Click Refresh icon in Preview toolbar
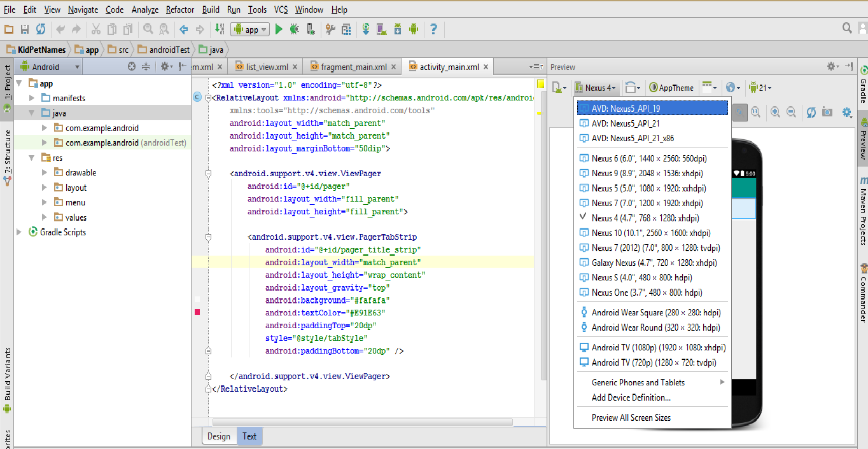 (x=811, y=112)
